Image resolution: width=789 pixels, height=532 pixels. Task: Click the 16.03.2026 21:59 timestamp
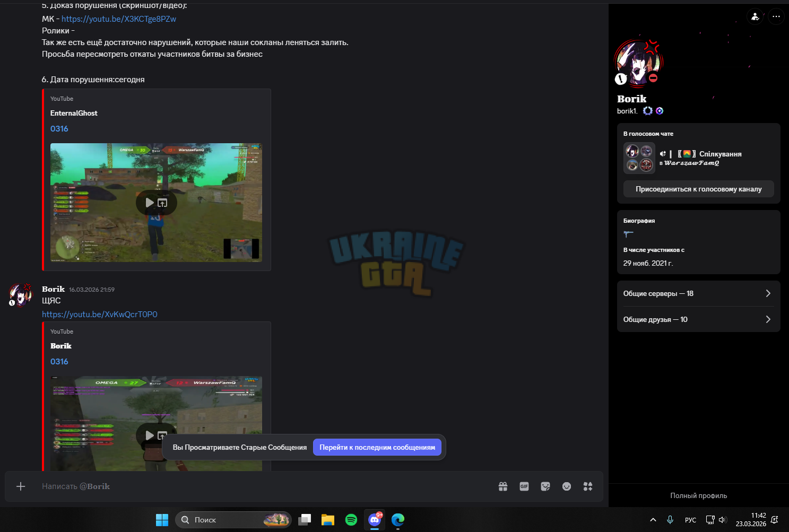[x=92, y=290]
